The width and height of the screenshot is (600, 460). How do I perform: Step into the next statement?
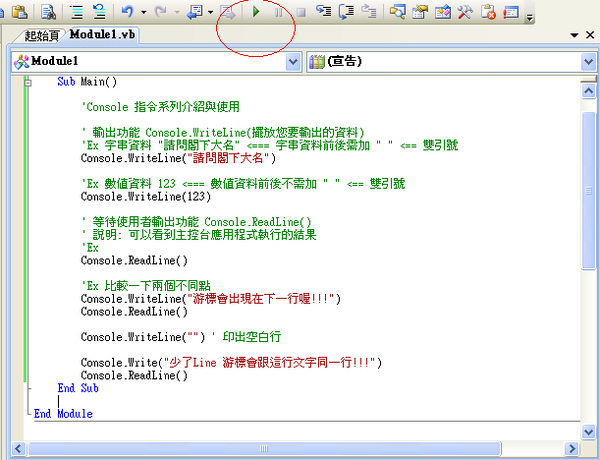324,12
